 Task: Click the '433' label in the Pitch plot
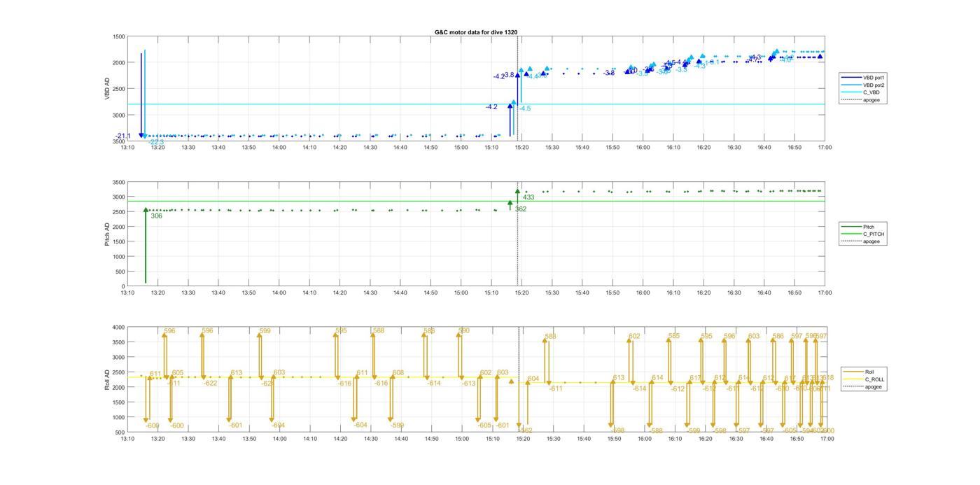click(x=528, y=197)
